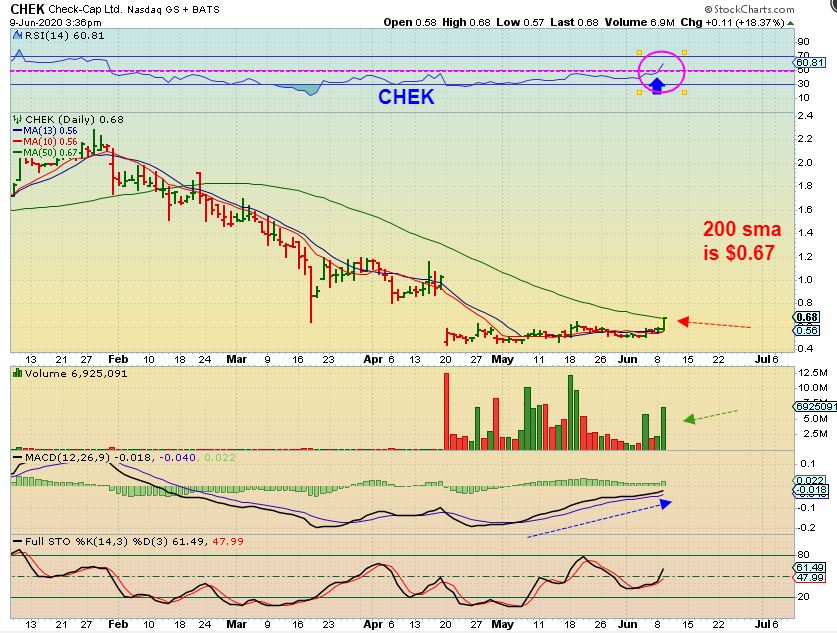Click the CHEK (Daily) 0.68 legend label
The width and height of the screenshot is (837, 633).
74,120
